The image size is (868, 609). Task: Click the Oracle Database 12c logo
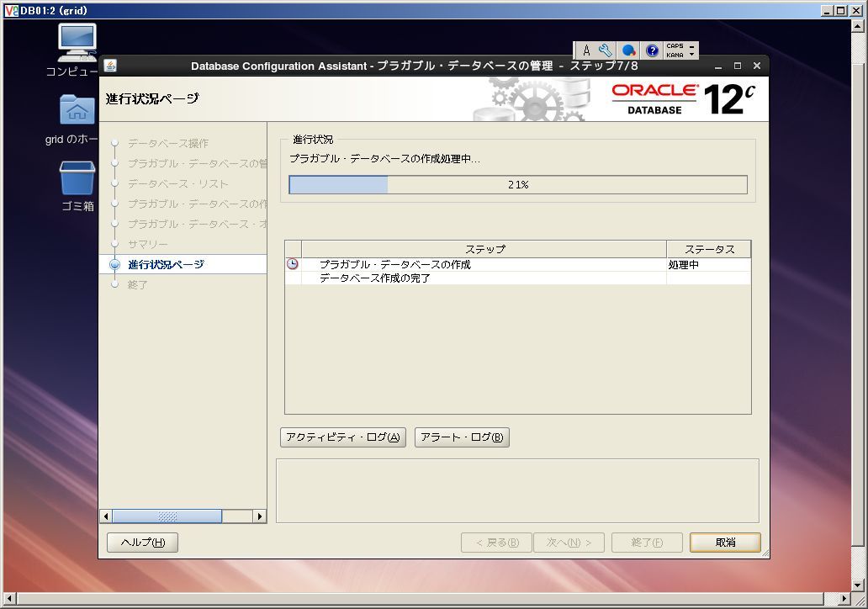pos(683,99)
